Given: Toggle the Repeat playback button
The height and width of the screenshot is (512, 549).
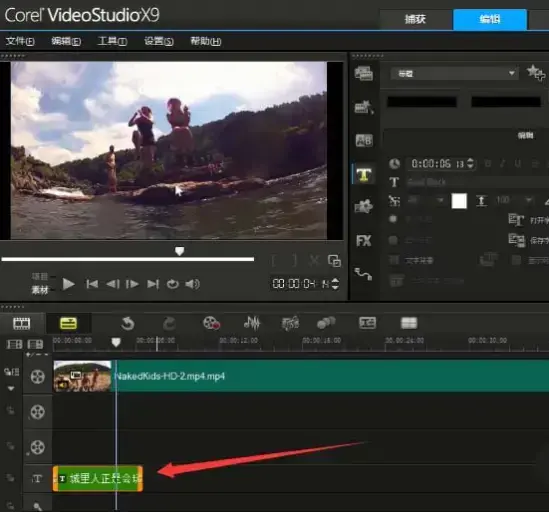Looking at the screenshot, I should coord(173,284).
